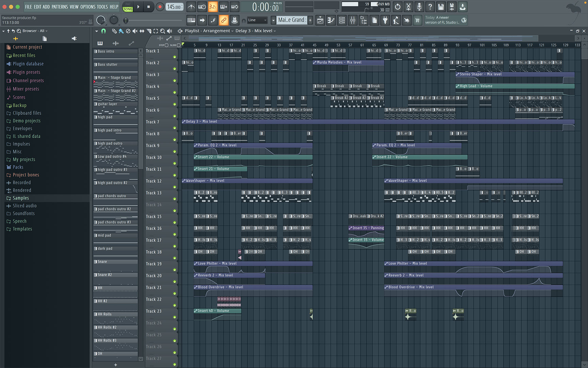Viewport: 588px width, 368px height.
Task: Open the Line snap dropdown
Action: coord(257,20)
